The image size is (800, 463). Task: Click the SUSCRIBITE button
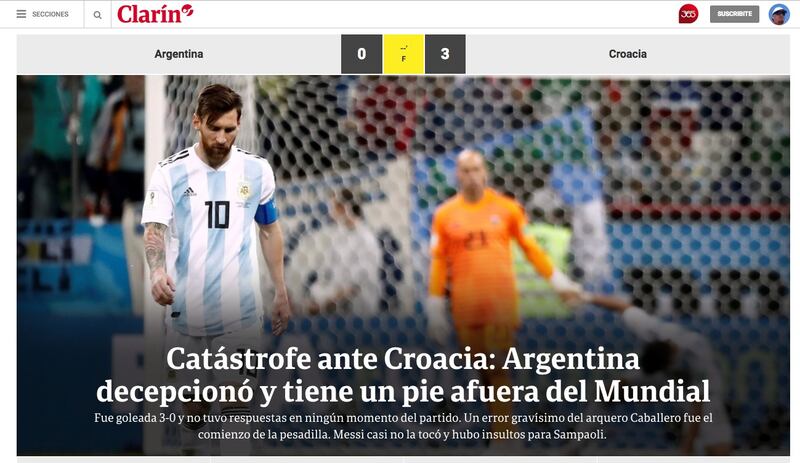pos(734,14)
